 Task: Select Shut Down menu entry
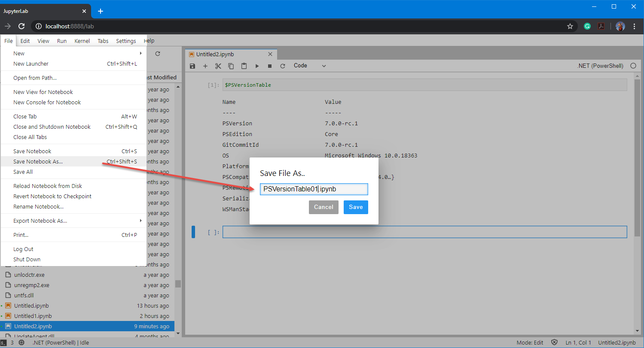coord(74,260)
